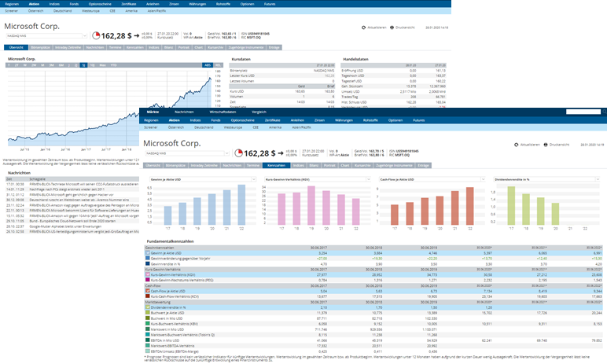The width and height of the screenshot is (607, 364).
Task: Select Vergleich in front window top menu
Action: pyautogui.click(x=259, y=112)
